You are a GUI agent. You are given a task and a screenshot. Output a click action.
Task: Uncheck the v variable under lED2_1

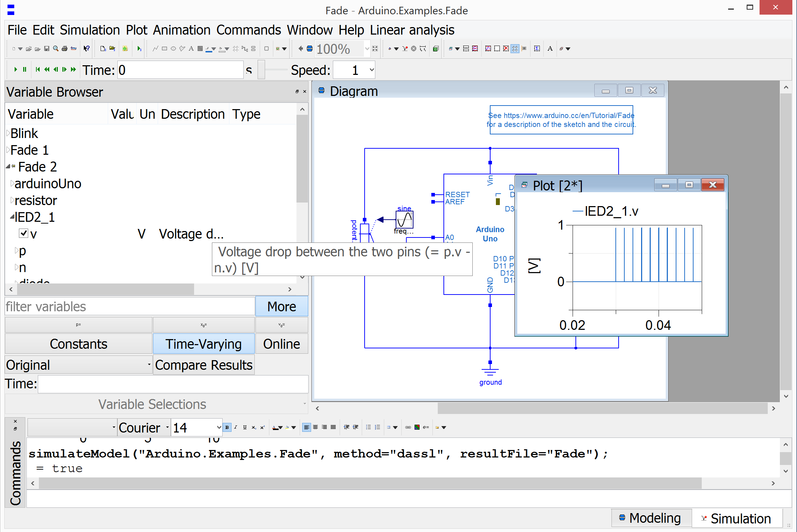[24, 233]
